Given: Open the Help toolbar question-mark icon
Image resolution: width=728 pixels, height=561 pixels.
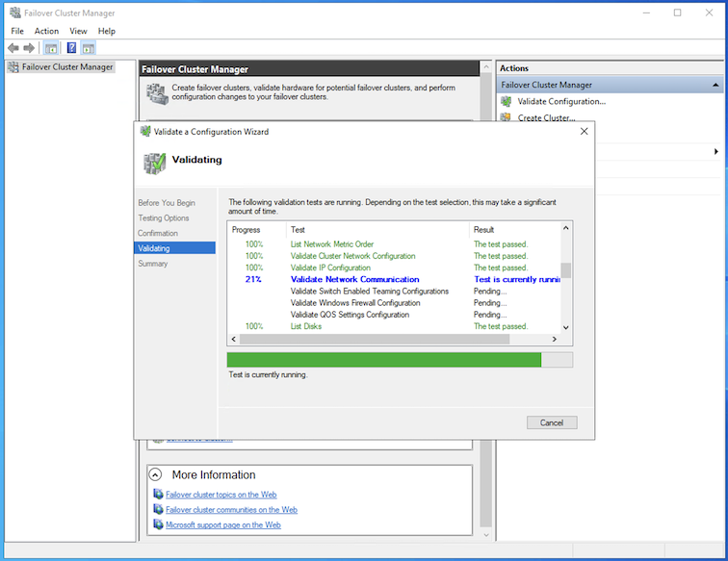Looking at the screenshot, I should pyautogui.click(x=71, y=48).
